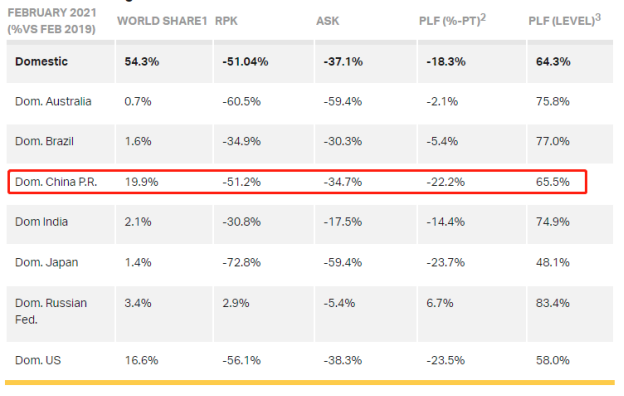Screen dimensions: 624x396
Task: Select the Domestic row label
Action: click(x=41, y=62)
